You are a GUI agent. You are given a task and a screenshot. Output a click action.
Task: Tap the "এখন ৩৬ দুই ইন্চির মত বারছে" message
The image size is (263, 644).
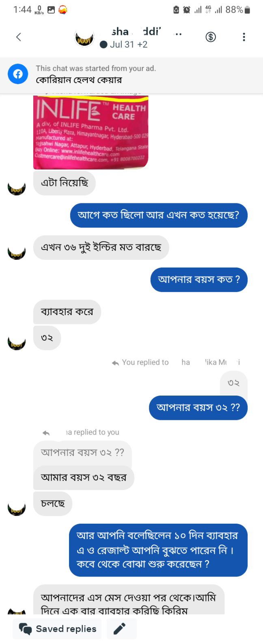tap(101, 248)
